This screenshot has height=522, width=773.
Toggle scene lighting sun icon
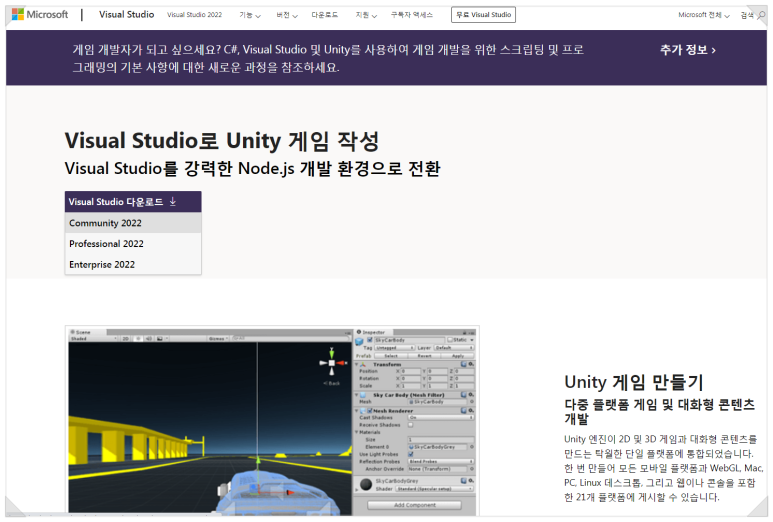click(x=138, y=339)
